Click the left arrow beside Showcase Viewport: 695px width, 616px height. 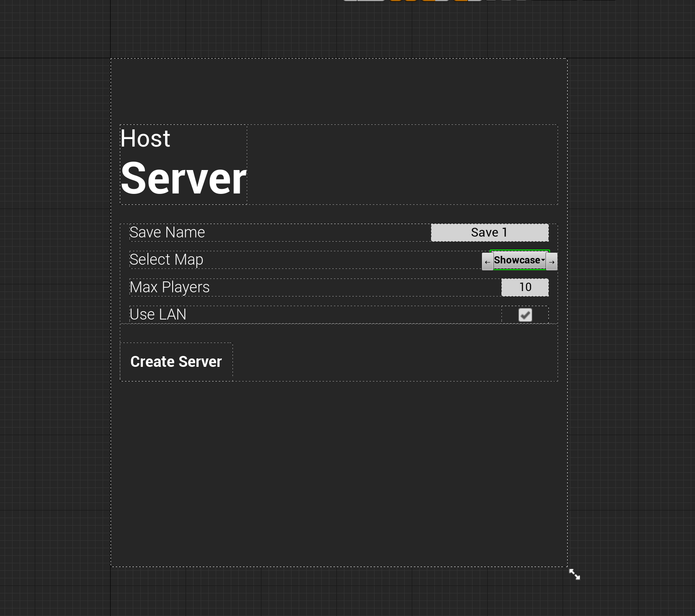coord(487,262)
